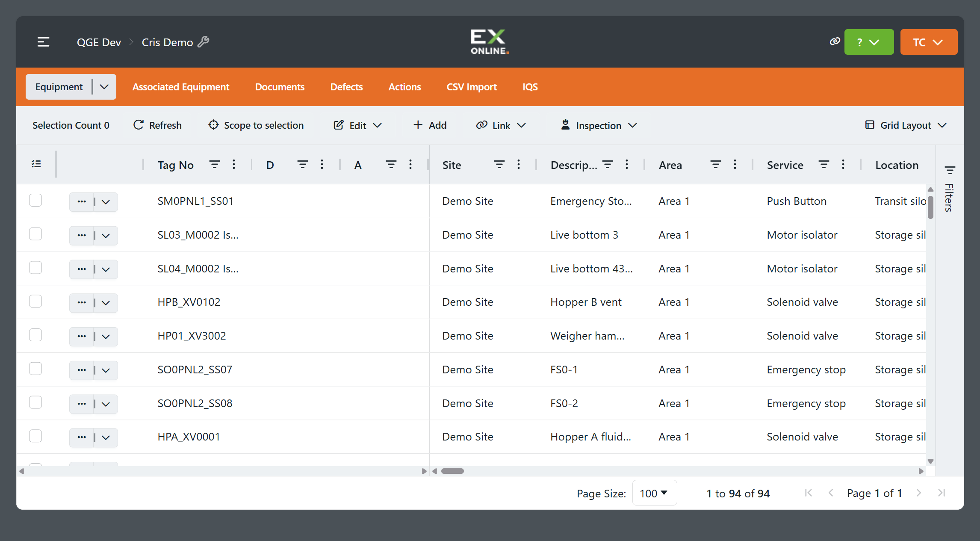Open the D column filter icon
Image resolution: width=980 pixels, height=541 pixels.
(x=302, y=164)
